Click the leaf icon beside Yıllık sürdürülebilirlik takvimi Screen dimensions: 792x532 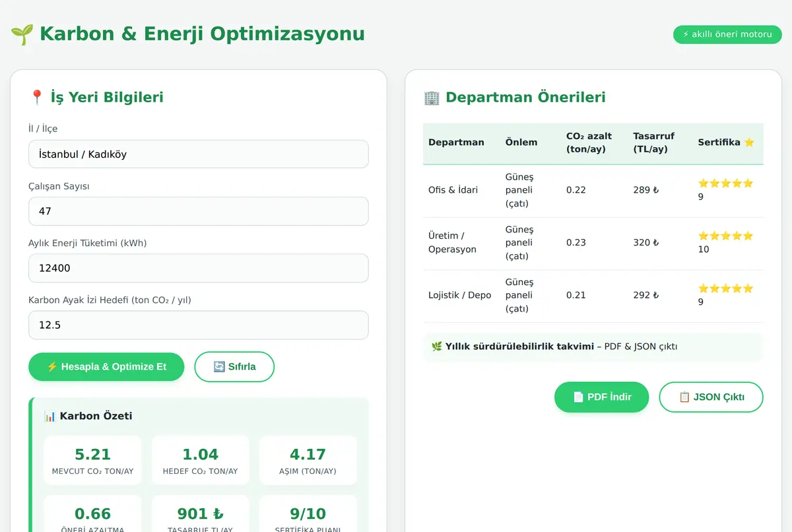pos(437,347)
